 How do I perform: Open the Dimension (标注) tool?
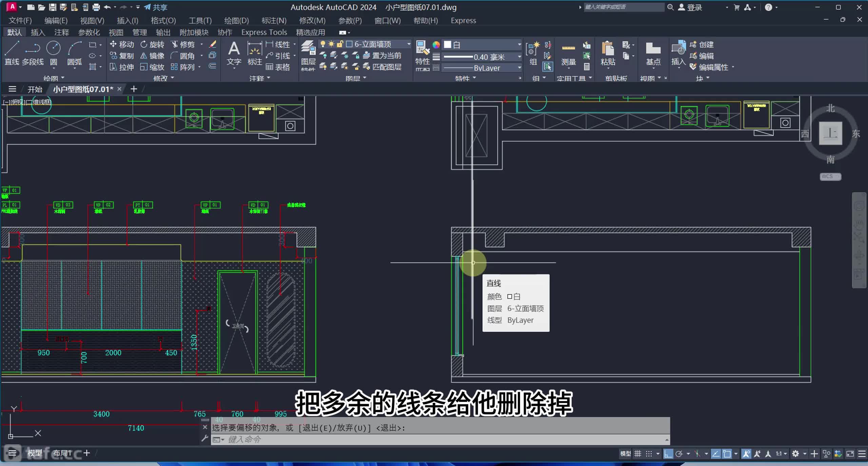tap(255, 53)
